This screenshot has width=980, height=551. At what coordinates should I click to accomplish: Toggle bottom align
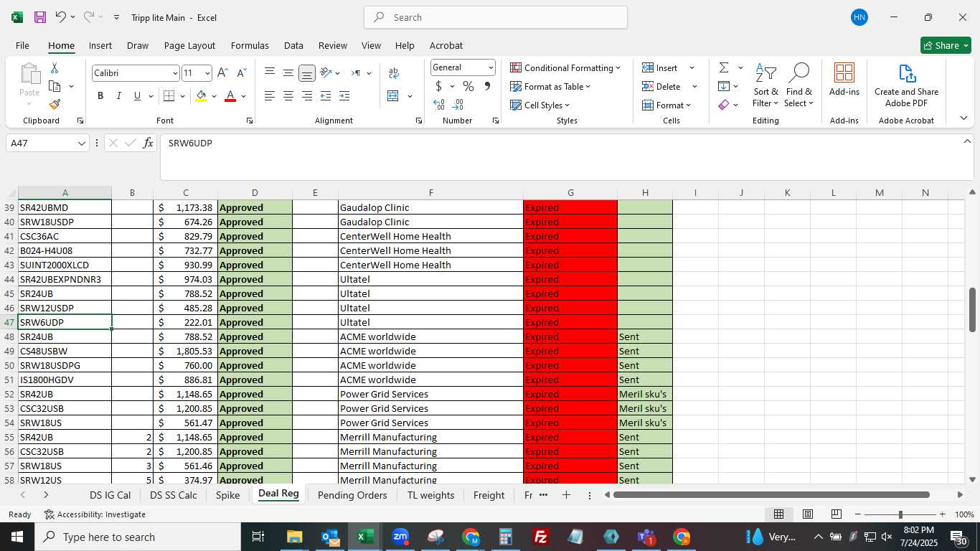click(x=307, y=73)
